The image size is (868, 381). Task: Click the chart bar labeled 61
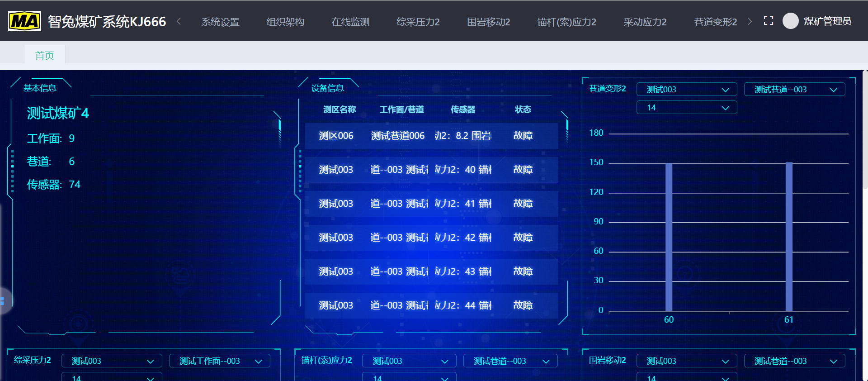point(789,237)
